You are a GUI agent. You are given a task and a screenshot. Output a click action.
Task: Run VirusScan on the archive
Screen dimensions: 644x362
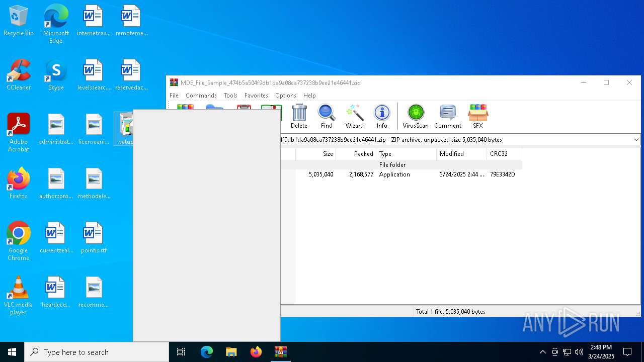click(416, 117)
